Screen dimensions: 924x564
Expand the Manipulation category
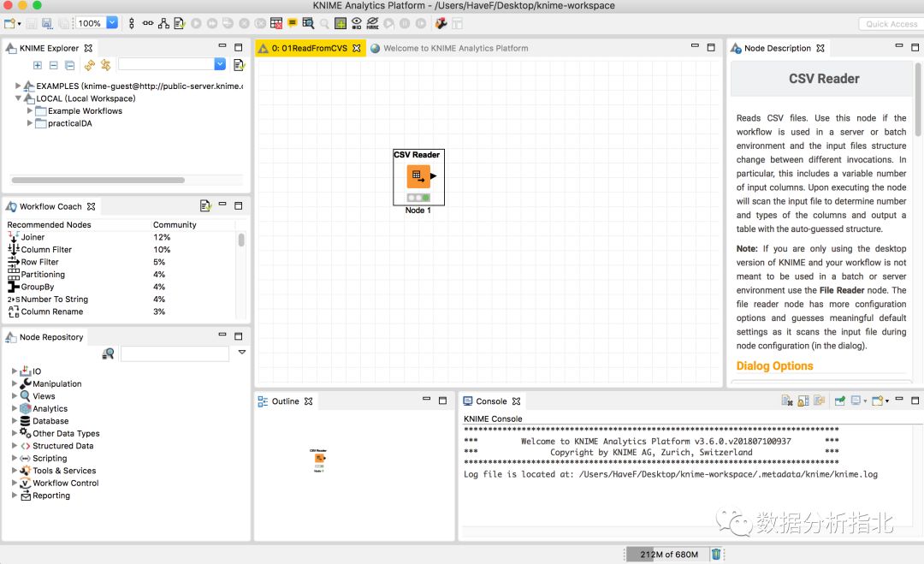click(x=15, y=383)
